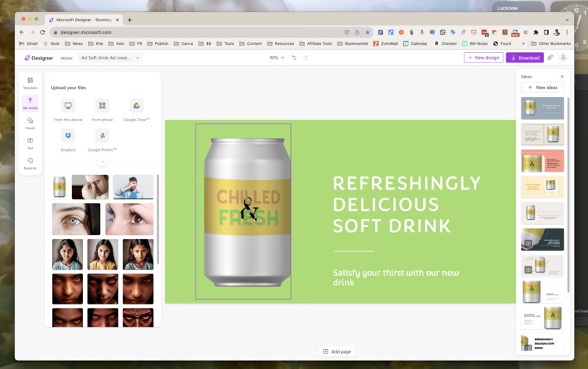Click the New ideas button
This screenshot has width=588, height=369.
(x=542, y=87)
